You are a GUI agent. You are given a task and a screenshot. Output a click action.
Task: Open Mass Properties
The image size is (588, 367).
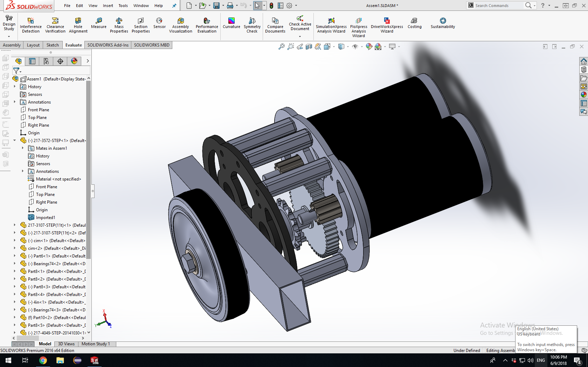pyautogui.click(x=119, y=25)
